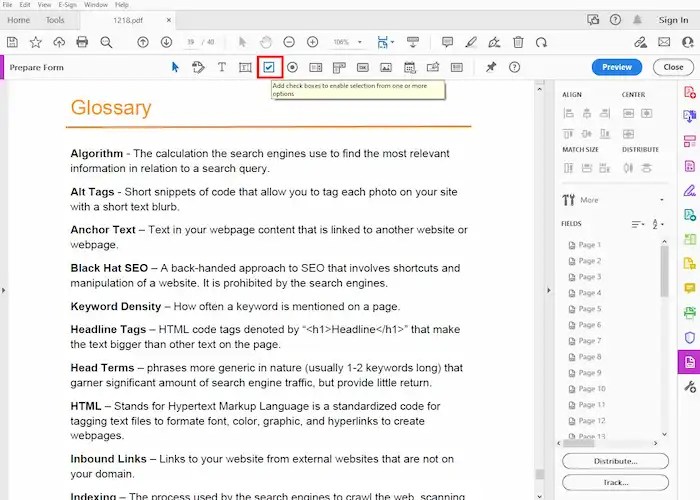Open the fields sort order dropdown
Screen dimensions: 700x500
click(638, 224)
